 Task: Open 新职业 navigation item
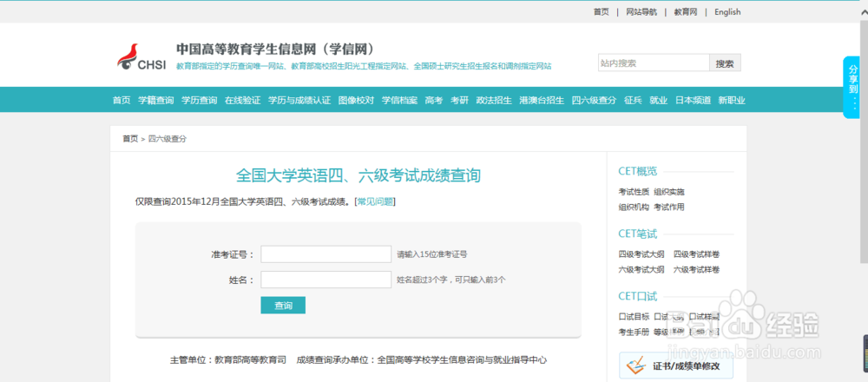pos(732,100)
